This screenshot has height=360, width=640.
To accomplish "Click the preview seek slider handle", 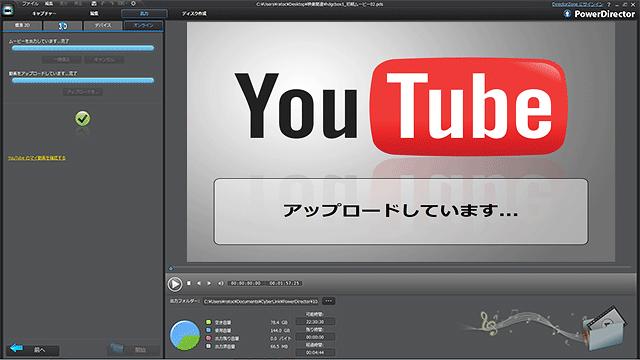I will pyautogui.click(x=171, y=268).
